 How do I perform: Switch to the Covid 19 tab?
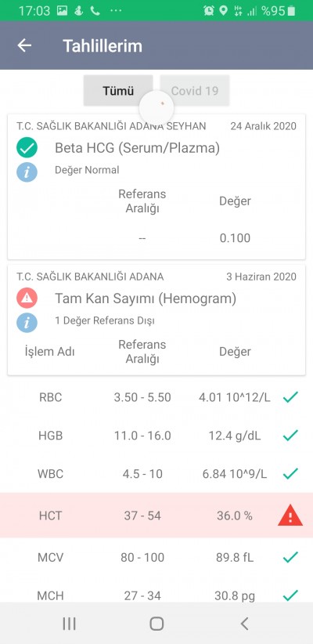(x=194, y=91)
